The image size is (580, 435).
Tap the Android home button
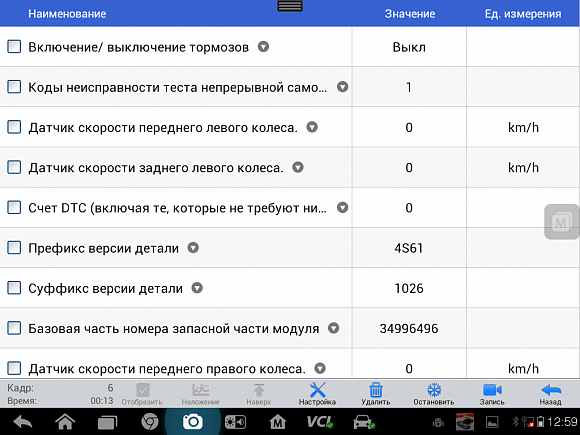[65, 422]
